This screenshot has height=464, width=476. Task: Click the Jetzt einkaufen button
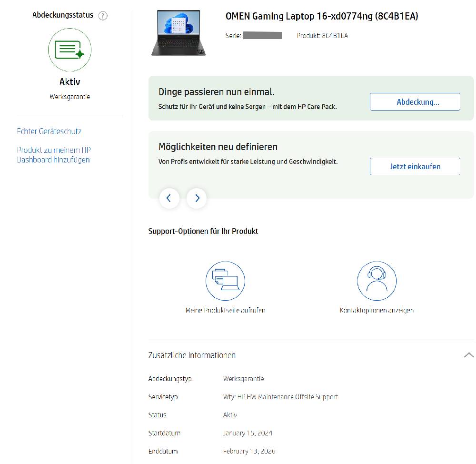click(x=415, y=166)
